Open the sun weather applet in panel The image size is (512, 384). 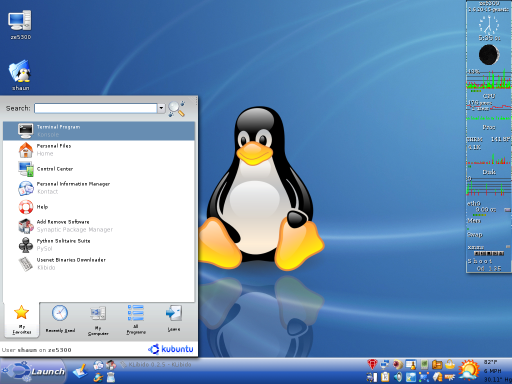click(469, 371)
